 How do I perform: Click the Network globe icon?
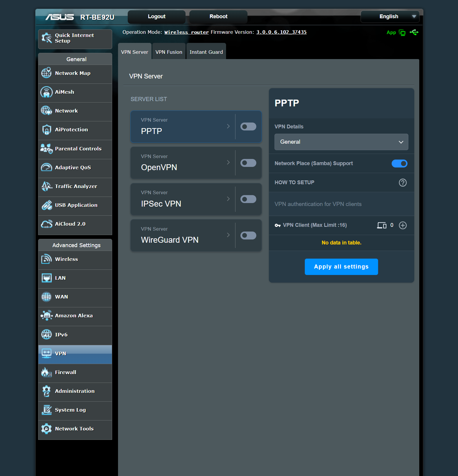pos(46,111)
